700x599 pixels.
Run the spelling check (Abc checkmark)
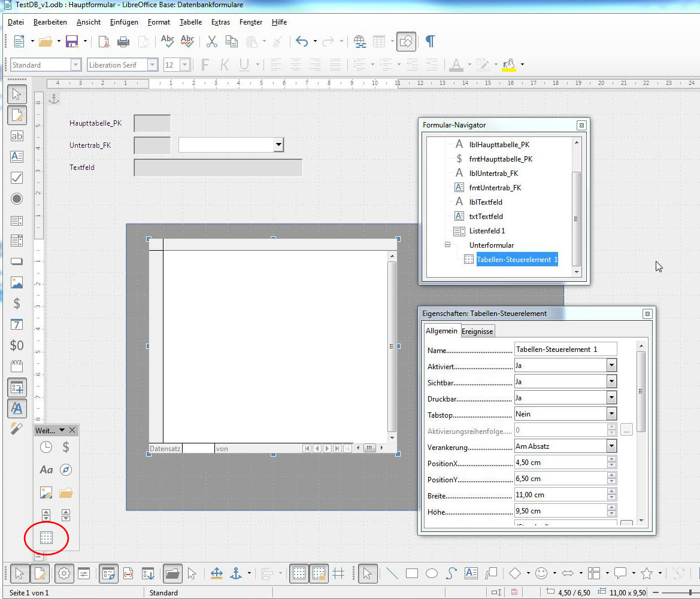[168, 41]
